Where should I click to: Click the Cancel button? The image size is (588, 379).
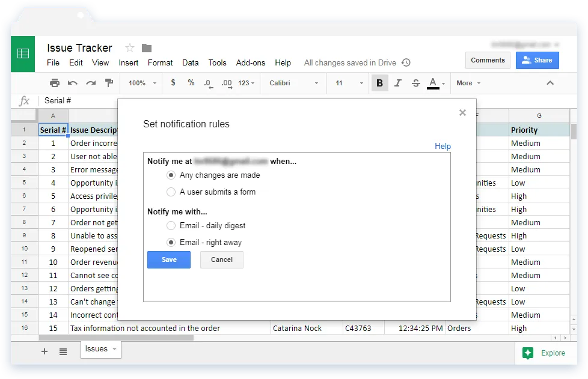click(x=222, y=259)
